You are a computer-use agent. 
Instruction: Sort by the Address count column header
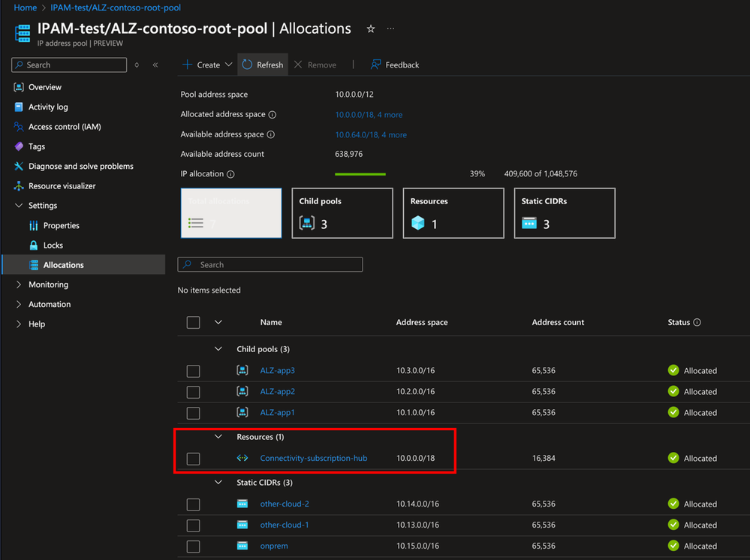coord(558,322)
